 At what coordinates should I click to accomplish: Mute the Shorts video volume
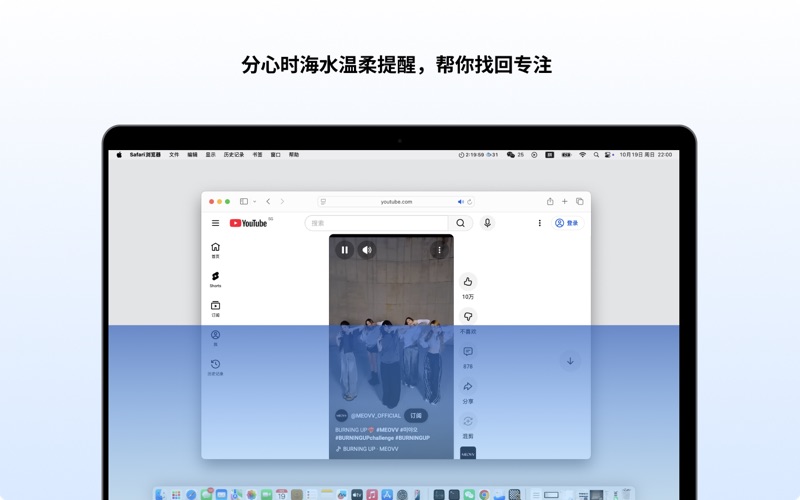point(367,250)
